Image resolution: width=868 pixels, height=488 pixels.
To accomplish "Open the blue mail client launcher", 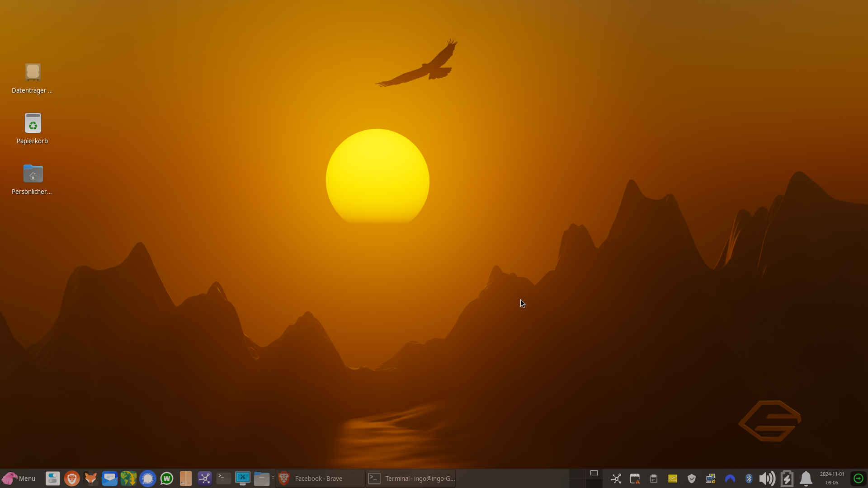I will 110,479.
